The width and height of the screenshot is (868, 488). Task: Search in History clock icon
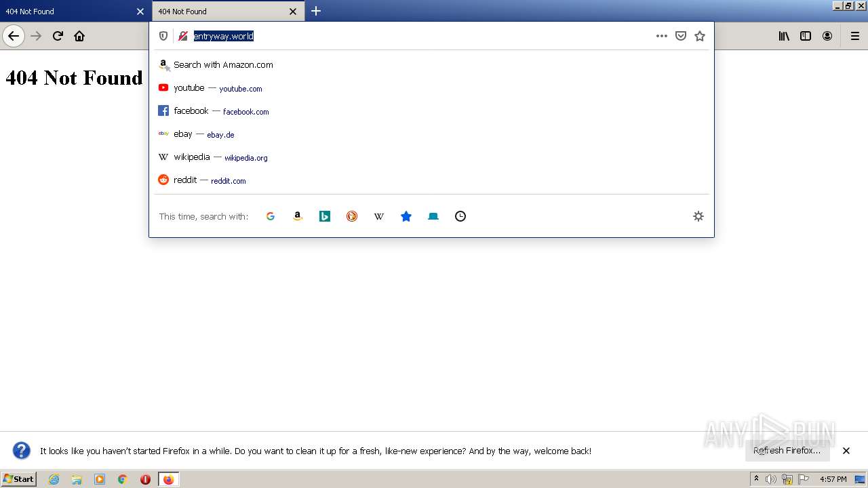coord(460,216)
